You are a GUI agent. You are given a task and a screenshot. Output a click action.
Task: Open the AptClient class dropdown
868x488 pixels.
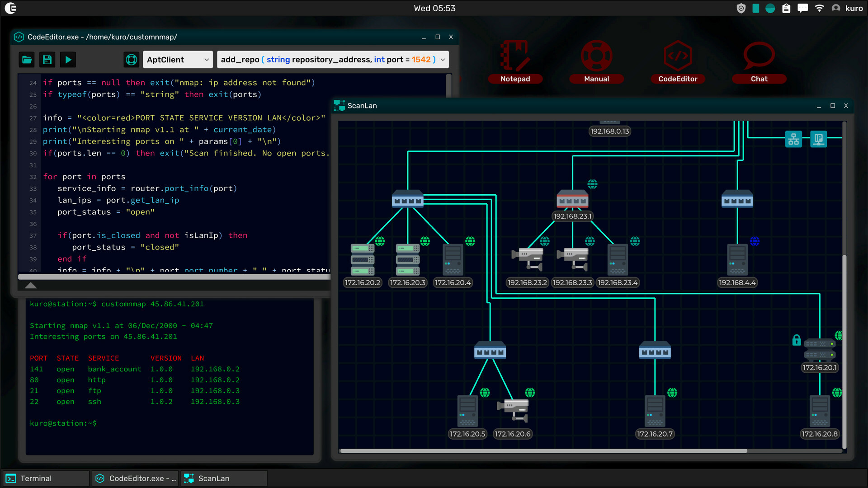coord(177,59)
